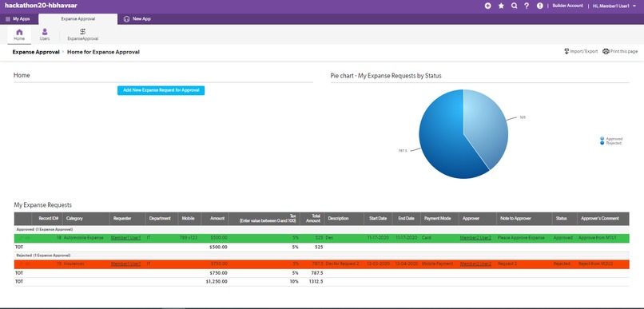
Task: Click Add New Expanse Request for Approval button
Action: point(161,90)
